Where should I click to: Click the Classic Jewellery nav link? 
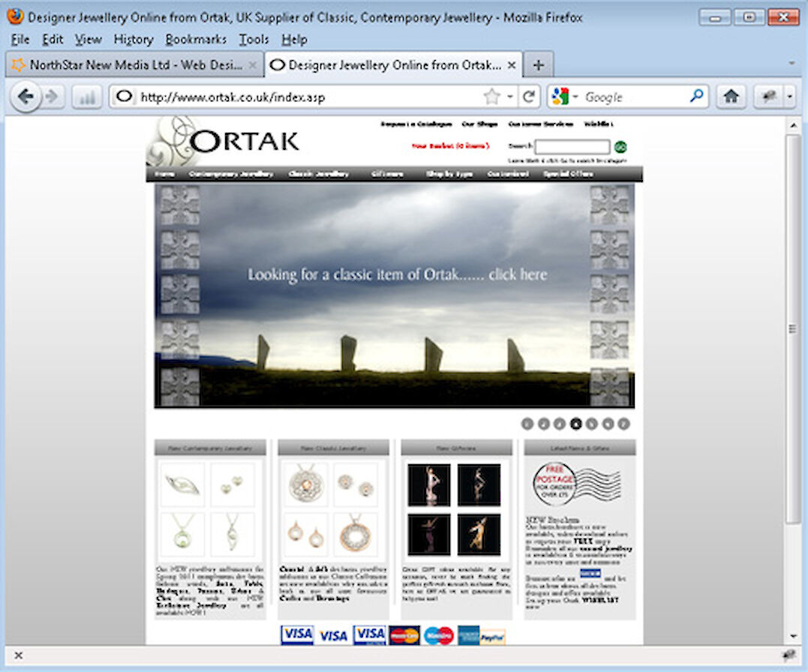pos(318,174)
